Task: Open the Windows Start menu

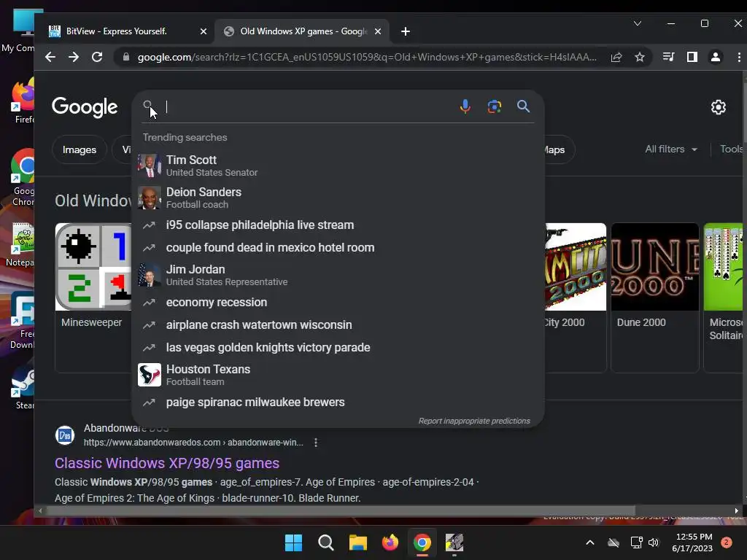Action: (293, 542)
